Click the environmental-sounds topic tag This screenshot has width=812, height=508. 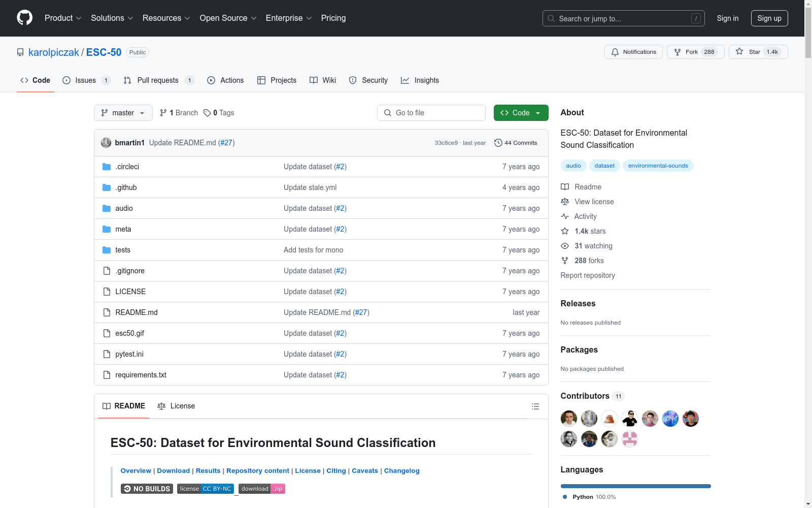click(658, 166)
